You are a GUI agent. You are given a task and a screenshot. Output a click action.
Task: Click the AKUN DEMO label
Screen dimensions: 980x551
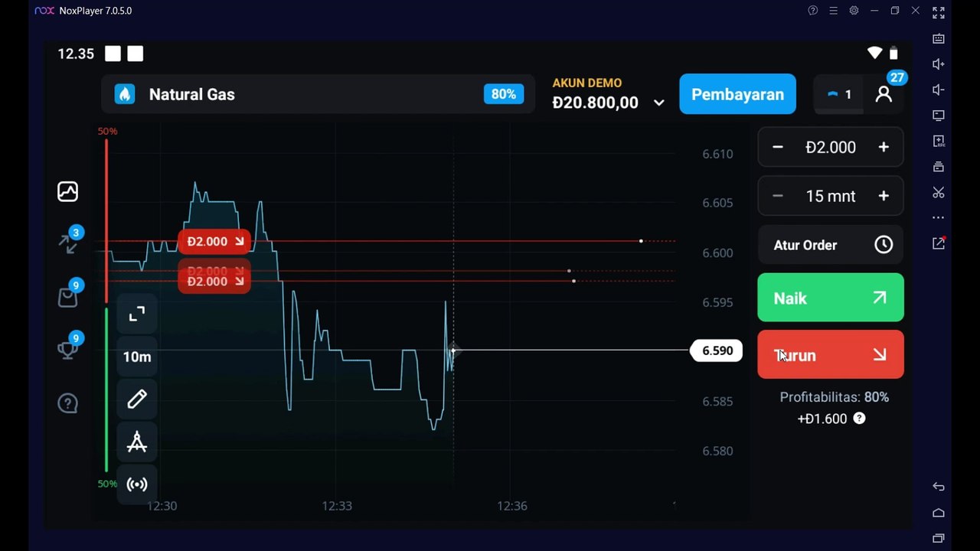587,83
